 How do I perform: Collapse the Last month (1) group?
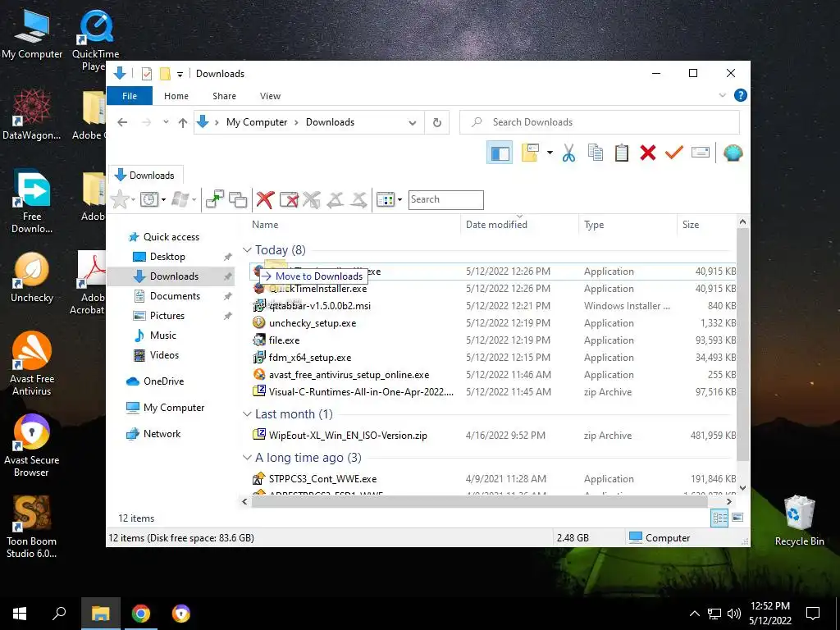tap(247, 414)
